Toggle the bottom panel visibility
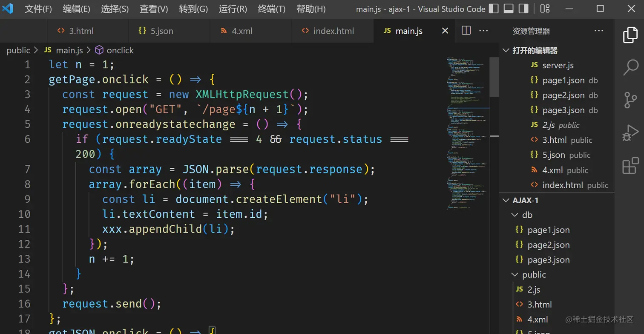 coord(509,9)
